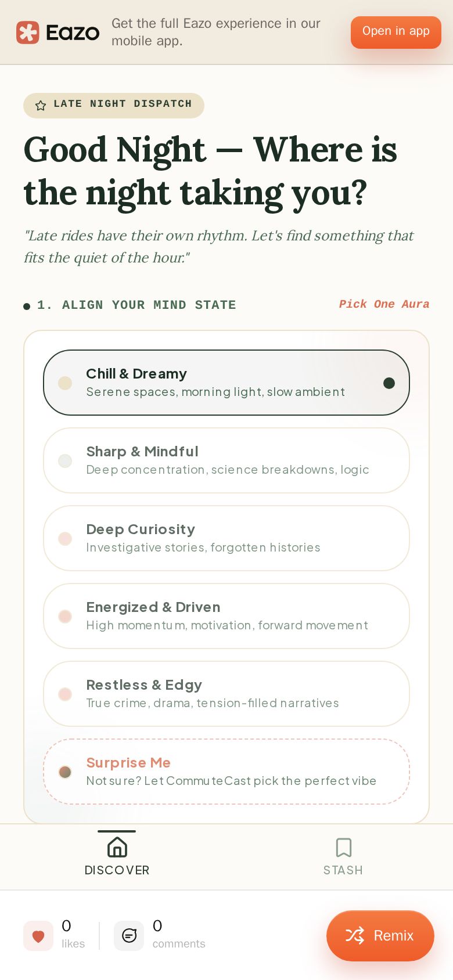Choose the Deep Curiosity option
The image size is (453, 980).
227,538
